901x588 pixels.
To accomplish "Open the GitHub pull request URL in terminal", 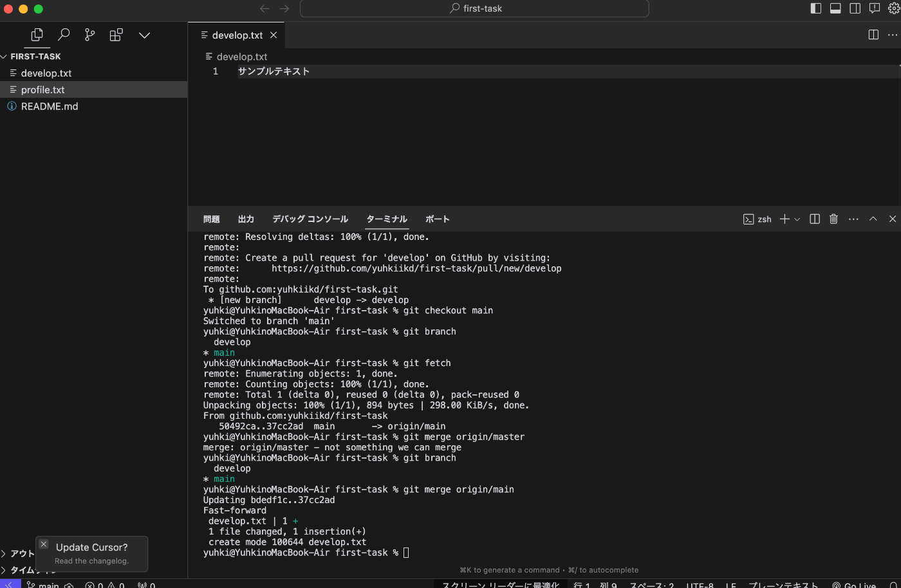I will [416, 268].
